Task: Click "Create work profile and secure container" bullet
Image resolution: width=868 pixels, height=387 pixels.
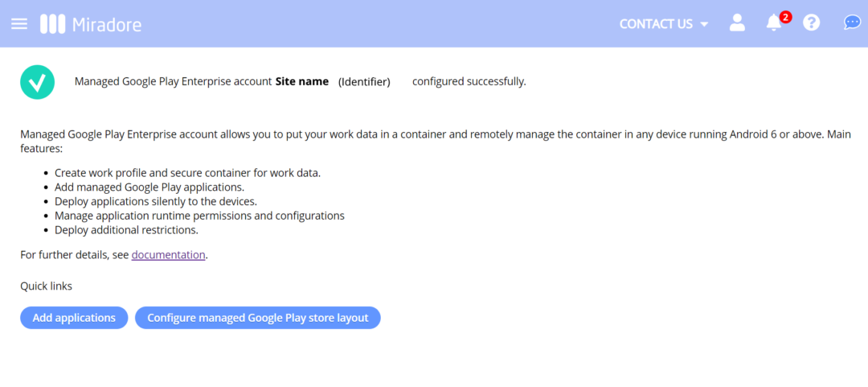Action: coord(187,172)
